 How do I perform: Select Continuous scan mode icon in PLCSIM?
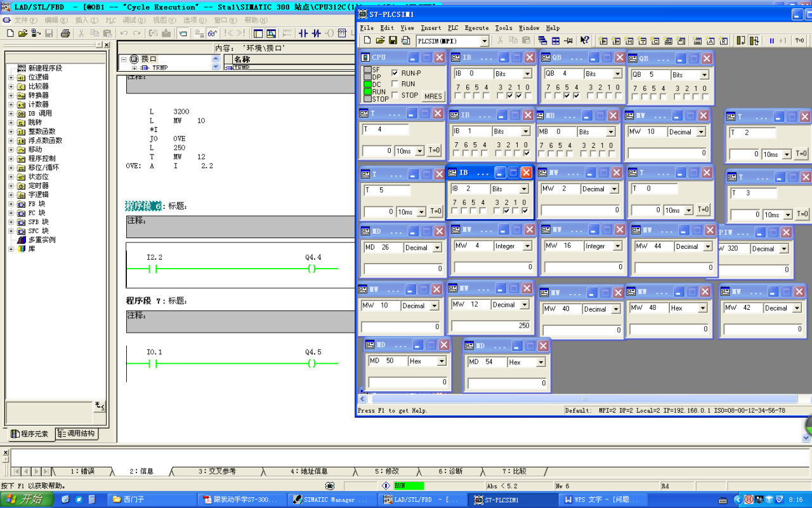[754, 41]
